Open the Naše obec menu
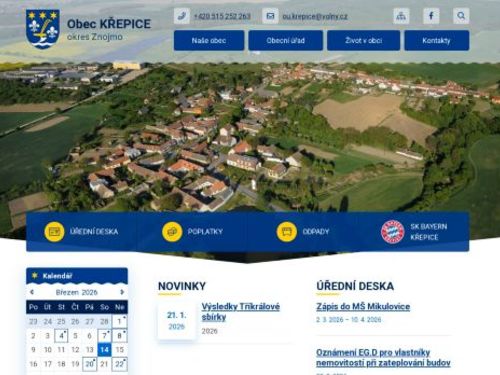 pos(209,40)
